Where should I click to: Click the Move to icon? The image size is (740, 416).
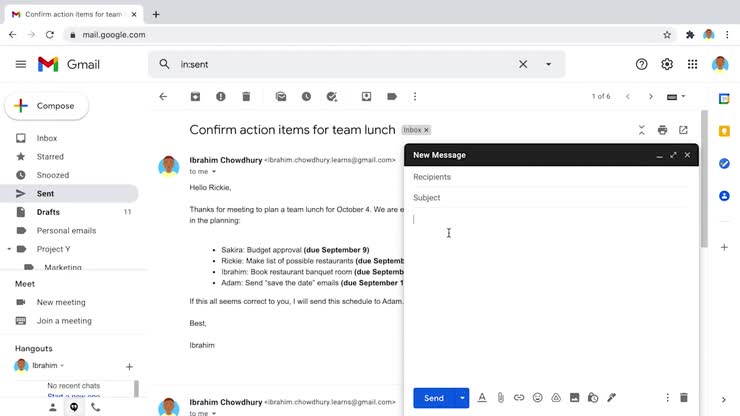pyautogui.click(x=366, y=96)
